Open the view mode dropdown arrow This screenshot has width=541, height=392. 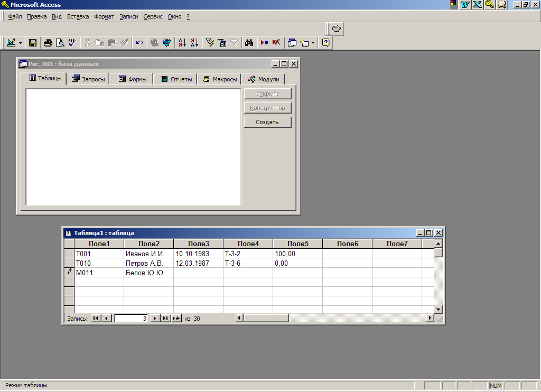[20, 43]
